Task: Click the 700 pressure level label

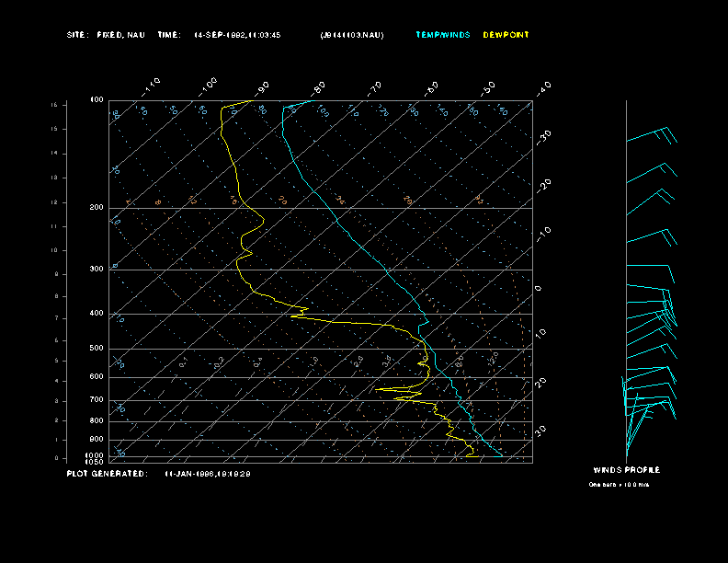Action: point(97,400)
